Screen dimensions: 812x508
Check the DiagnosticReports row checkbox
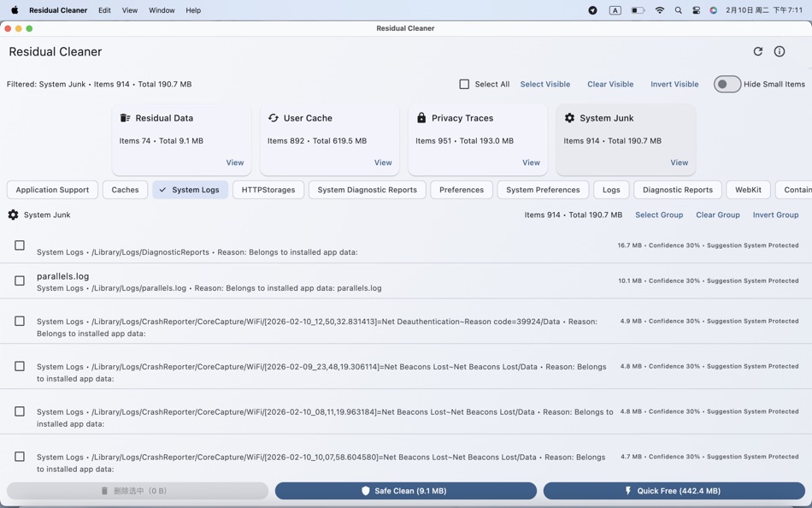click(x=19, y=245)
